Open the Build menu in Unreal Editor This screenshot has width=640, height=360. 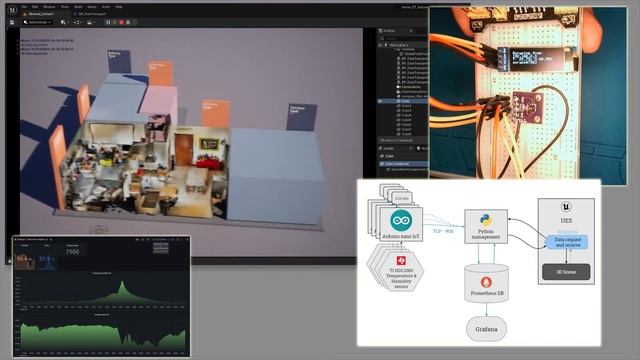coord(78,7)
